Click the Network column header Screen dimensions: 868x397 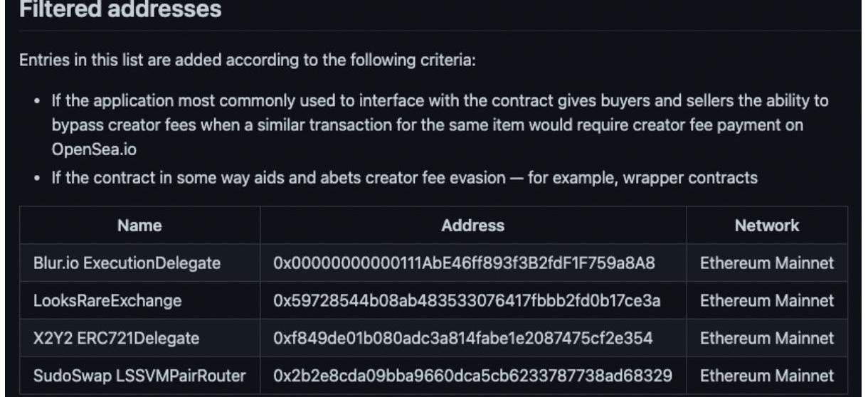[x=767, y=226]
